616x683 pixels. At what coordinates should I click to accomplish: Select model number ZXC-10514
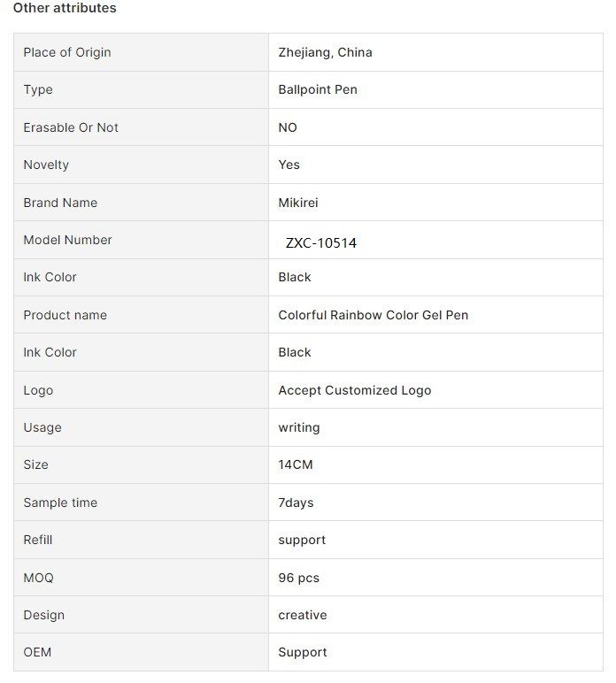pos(321,242)
